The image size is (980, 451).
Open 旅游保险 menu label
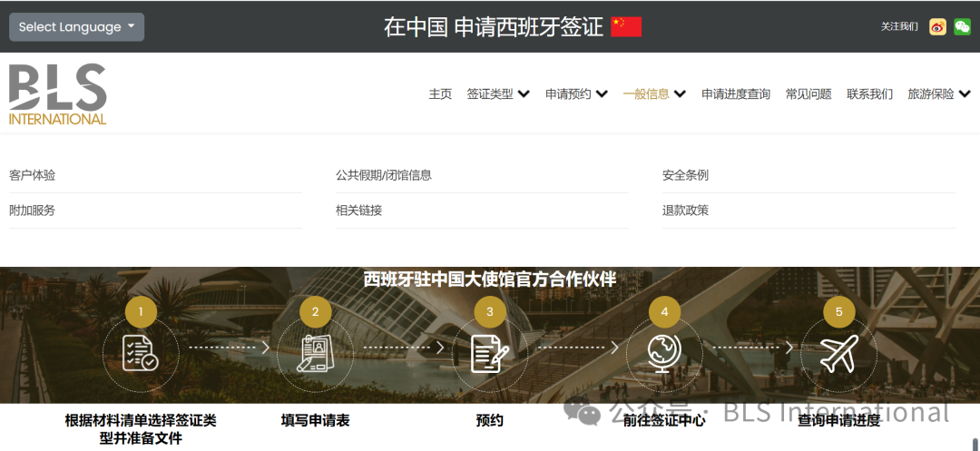tap(931, 94)
